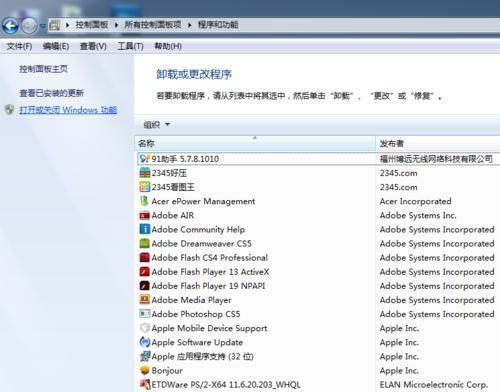Image resolution: width=500 pixels, height=392 pixels.
Task: Click the Control Panel icon in address bar
Action: click(54, 25)
